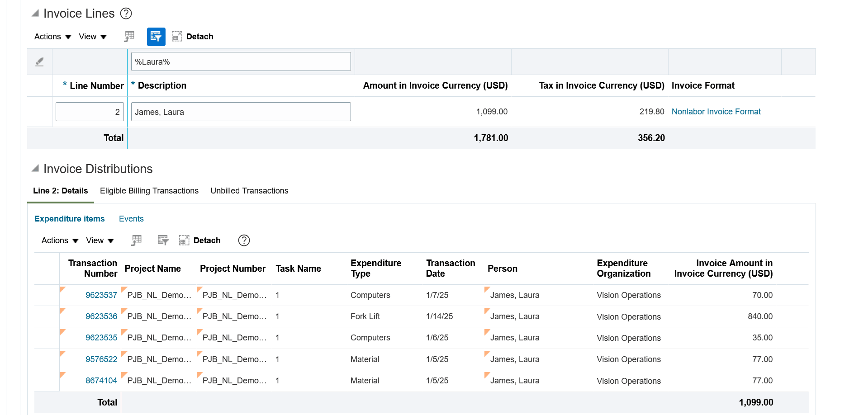This screenshot has width=868, height=415.
Task: Detach the Invoice Lines table
Action: tap(193, 37)
